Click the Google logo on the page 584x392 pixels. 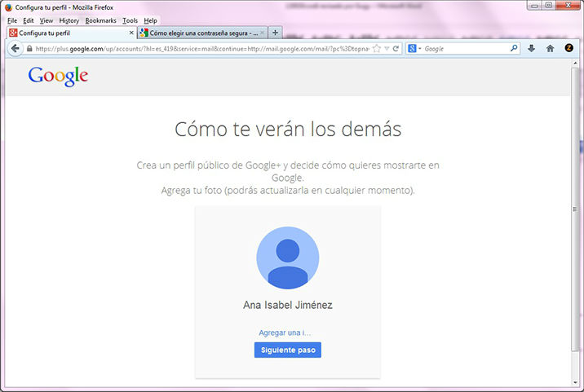tap(58, 77)
